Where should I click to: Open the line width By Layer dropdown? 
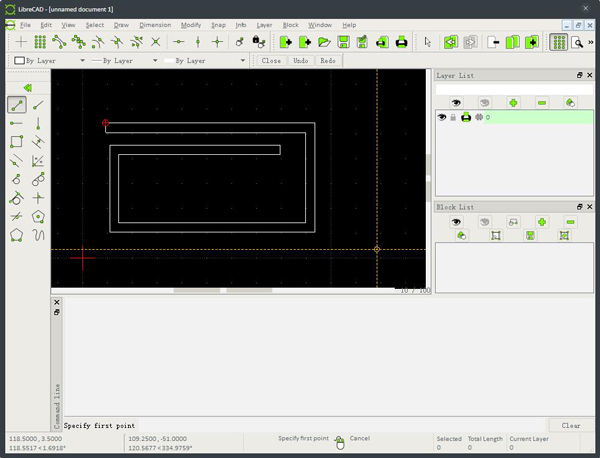124,60
